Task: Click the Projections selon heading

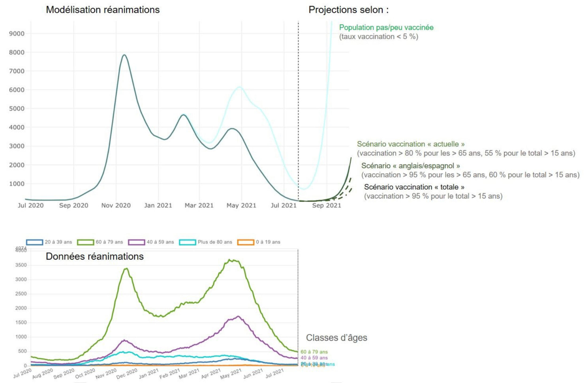Action: click(349, 10)
